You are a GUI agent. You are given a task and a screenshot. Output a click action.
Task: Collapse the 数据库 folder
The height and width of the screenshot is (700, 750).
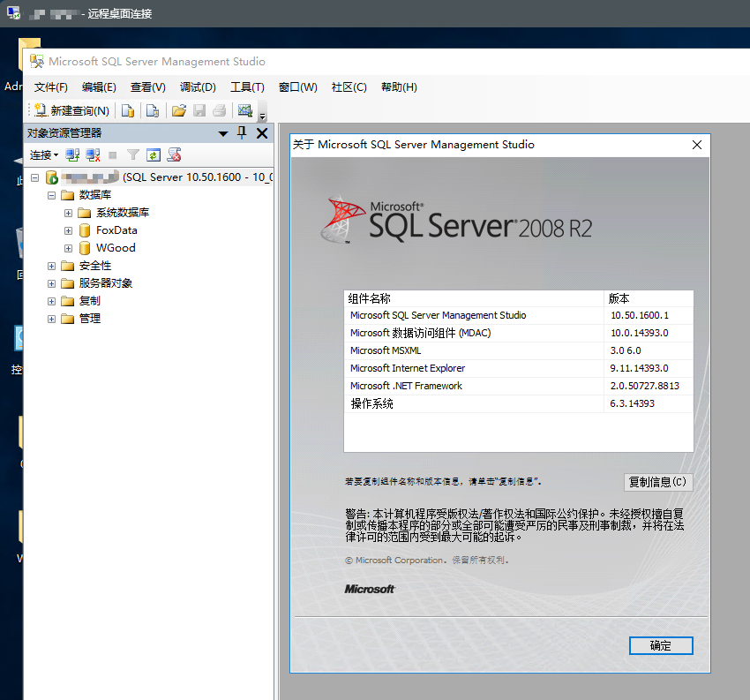tap(52, 195)
